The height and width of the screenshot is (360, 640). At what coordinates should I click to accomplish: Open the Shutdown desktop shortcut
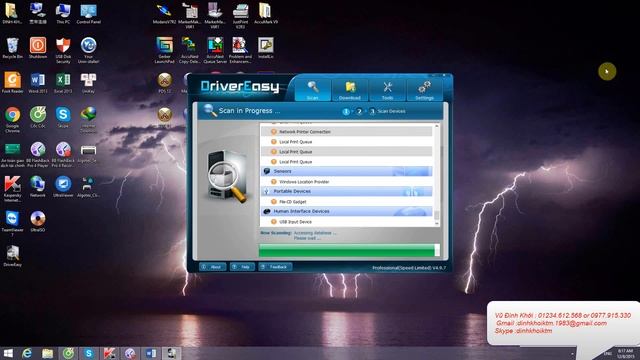[x=38, y=48]
